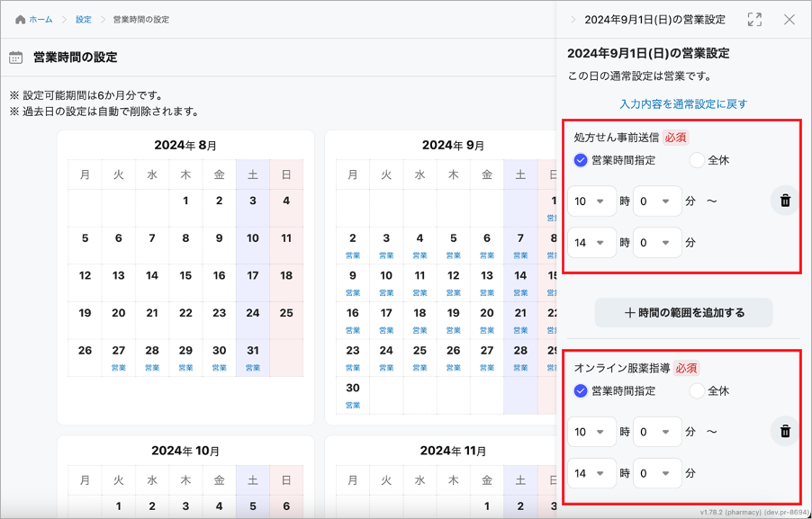Image resolution: width=812 pixels, height=519 pixels.
Task: Open end minute dropdown for オンライン服薬指導
Action: pos(657,473)
